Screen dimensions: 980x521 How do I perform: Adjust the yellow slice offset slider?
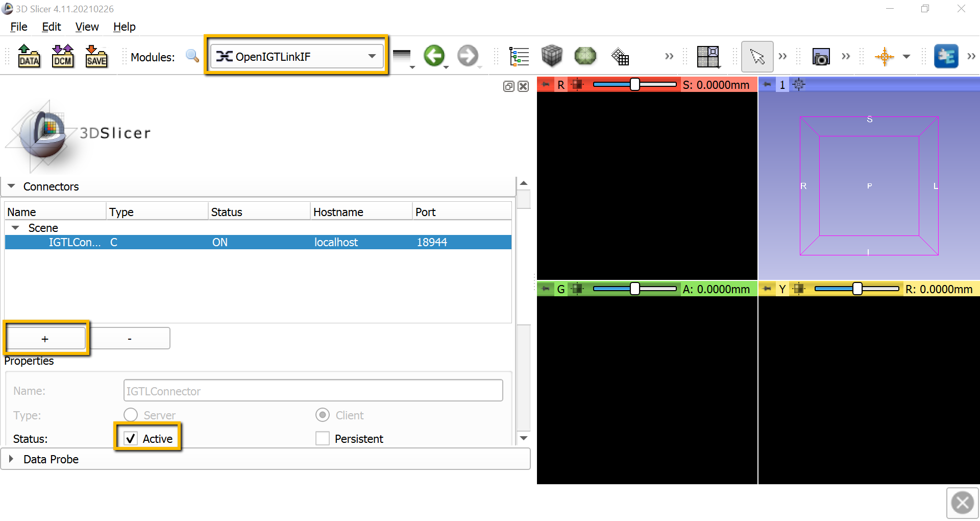857,289
